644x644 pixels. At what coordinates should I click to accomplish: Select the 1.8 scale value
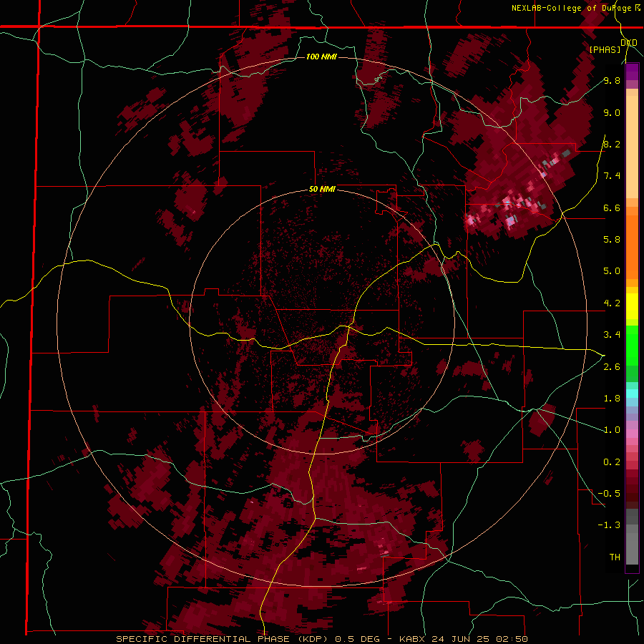[612, 399]
